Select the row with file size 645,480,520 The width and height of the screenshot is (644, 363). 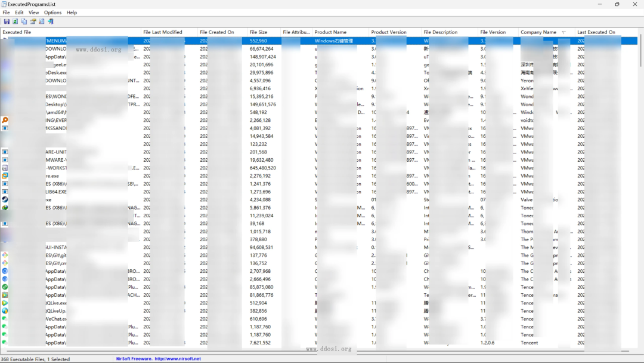318,168
